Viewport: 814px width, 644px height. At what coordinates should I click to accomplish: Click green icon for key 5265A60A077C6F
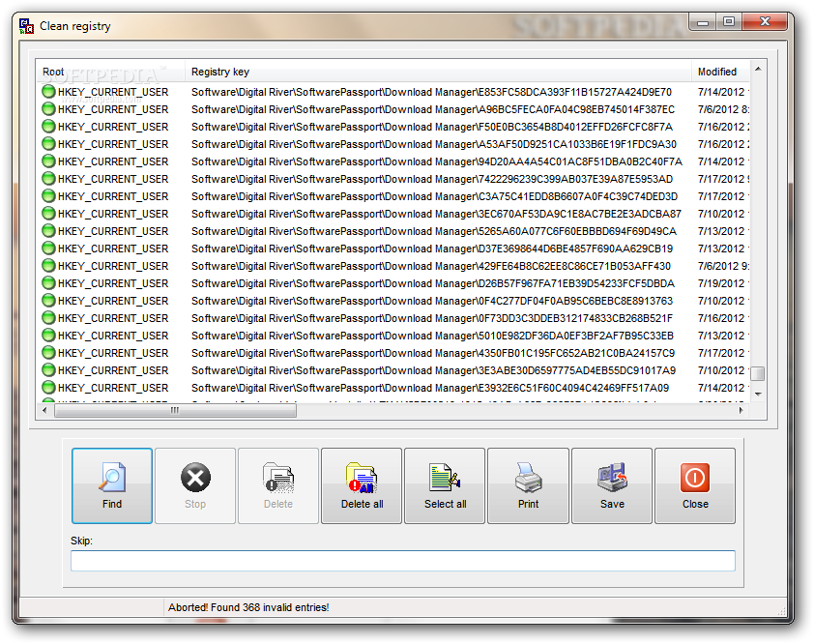pyautogui.click(x=48, y=231)
